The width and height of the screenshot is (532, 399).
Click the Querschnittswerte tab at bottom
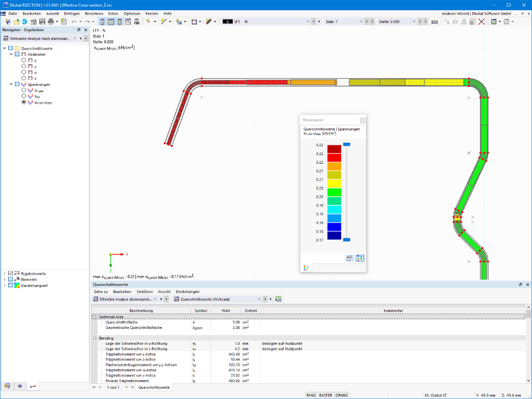153,387
